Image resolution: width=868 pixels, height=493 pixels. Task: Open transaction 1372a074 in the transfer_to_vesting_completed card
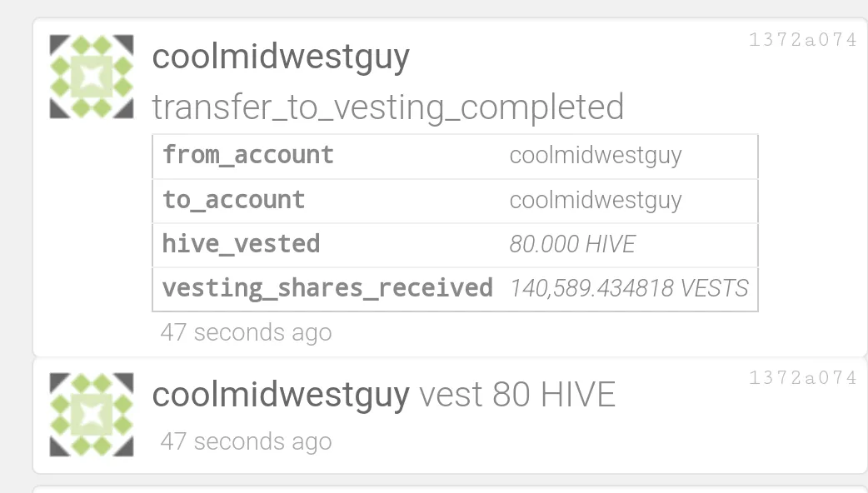tap(802, 40)
